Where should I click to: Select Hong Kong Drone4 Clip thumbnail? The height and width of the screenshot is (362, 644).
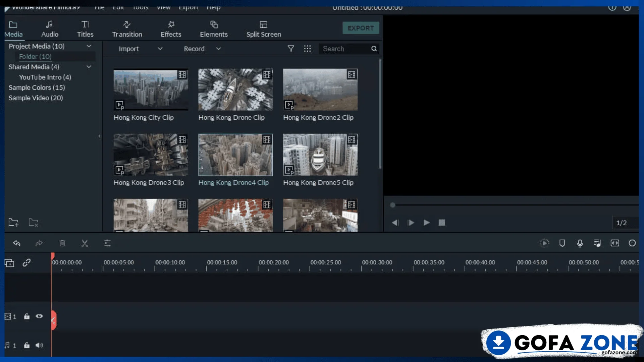235,155
